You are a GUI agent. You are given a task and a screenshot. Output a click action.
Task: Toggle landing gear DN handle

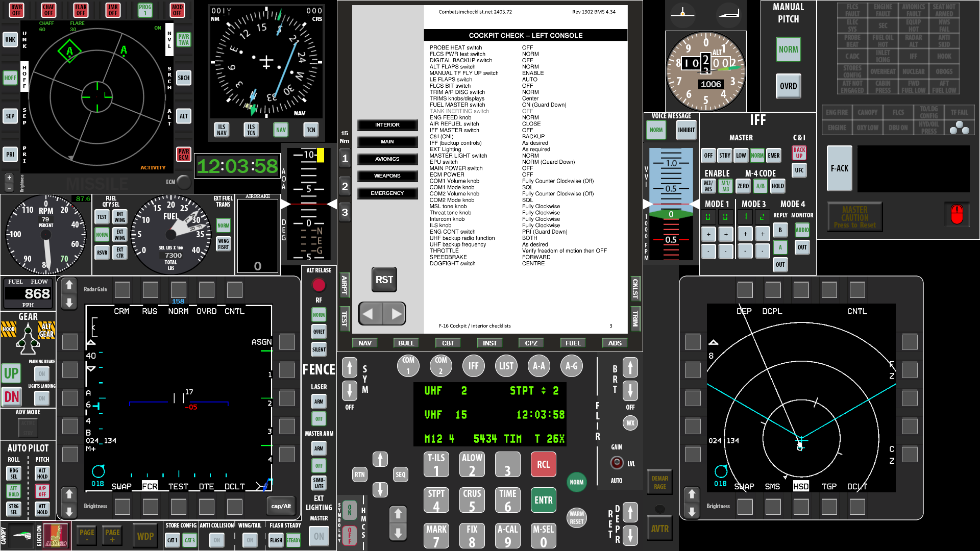point(12,396)
